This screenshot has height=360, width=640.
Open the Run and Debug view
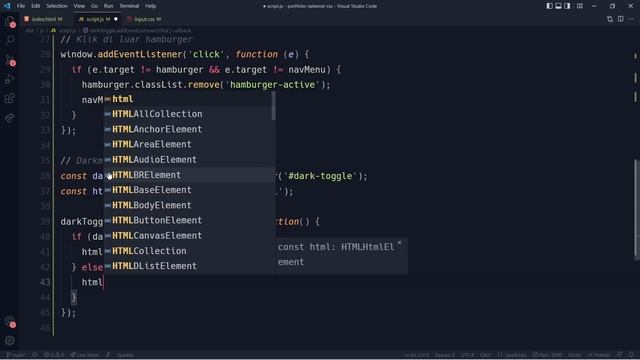point(10,79)
